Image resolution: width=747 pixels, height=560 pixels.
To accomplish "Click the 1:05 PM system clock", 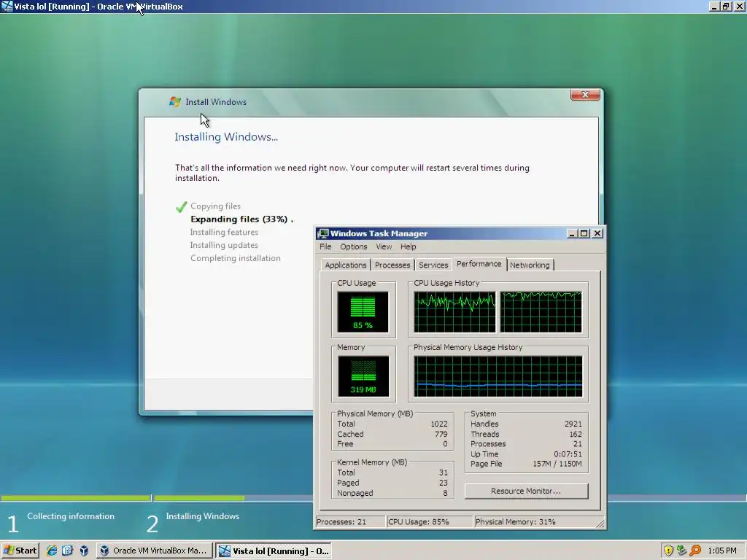I will [722, 551].
